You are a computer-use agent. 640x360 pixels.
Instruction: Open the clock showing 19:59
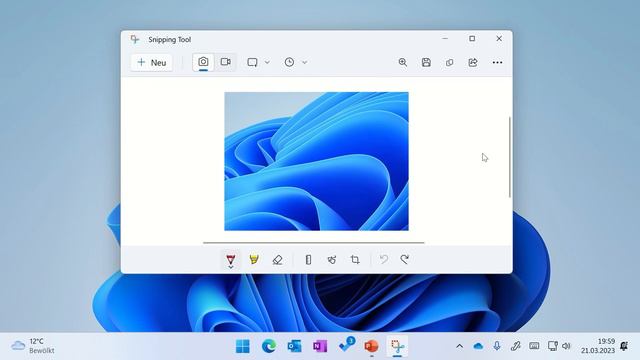(598, 346)
